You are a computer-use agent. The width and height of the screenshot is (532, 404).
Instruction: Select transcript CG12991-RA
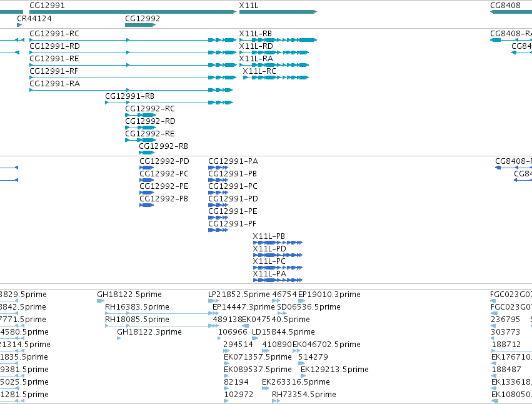[54, 84]
